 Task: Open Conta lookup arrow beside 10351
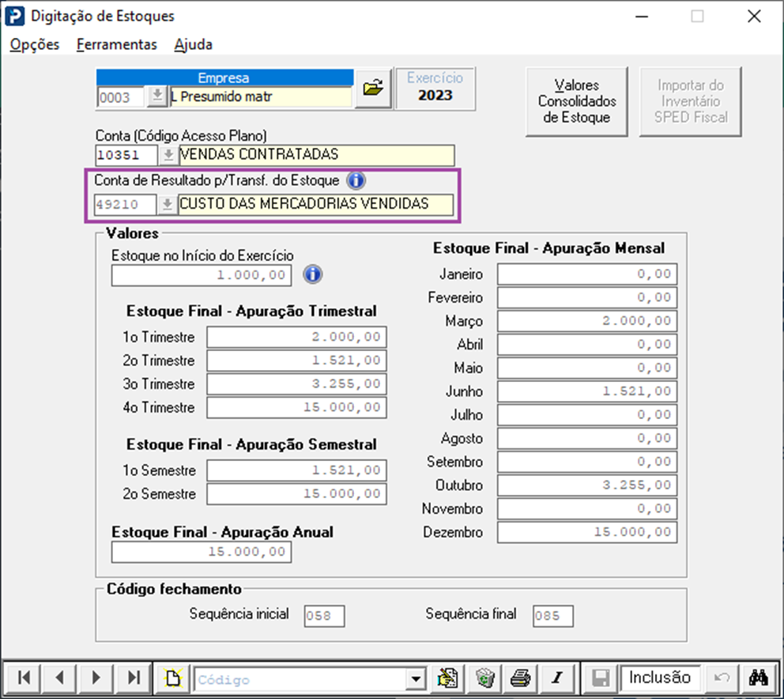pos(168,155)
